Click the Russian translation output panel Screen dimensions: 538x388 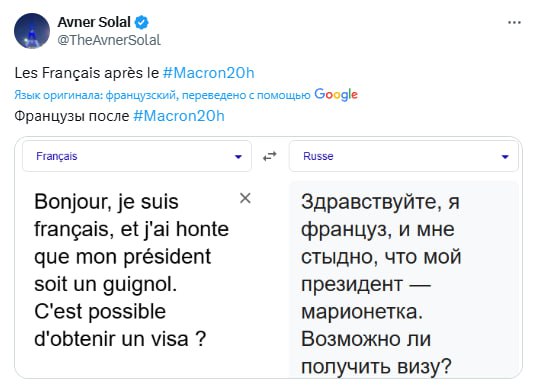coord(404,280)
